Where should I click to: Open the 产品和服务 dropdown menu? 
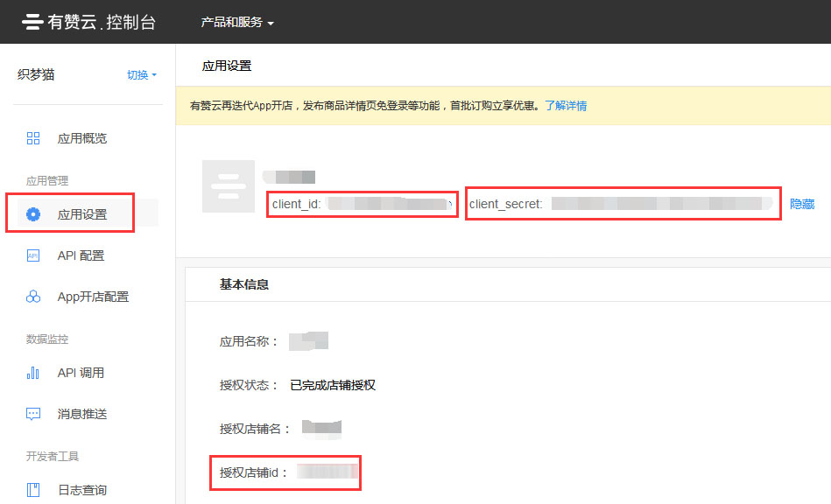click(x=236, y=22)
